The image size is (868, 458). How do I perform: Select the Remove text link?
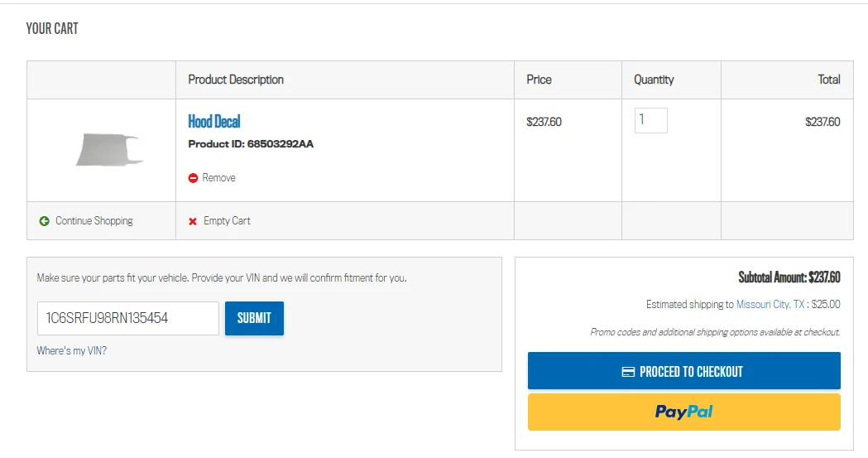pyautogui.click(x=218, y=178)
